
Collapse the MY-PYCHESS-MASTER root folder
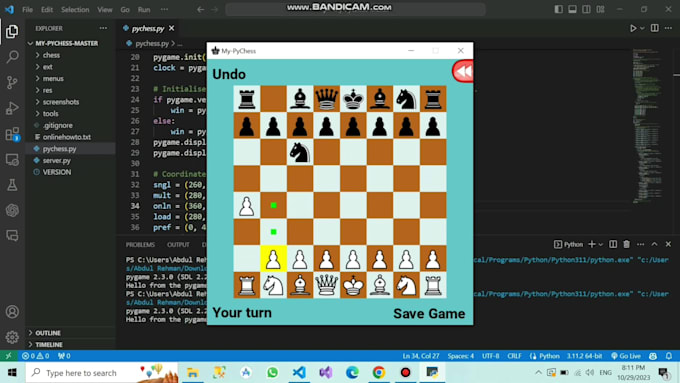click(66, 43)
